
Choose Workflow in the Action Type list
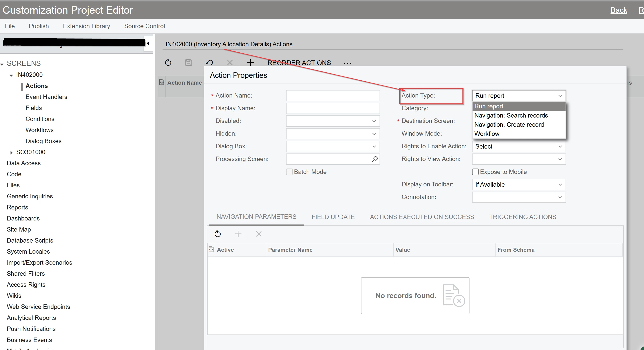pyautogui.click(x=487, y=134)
